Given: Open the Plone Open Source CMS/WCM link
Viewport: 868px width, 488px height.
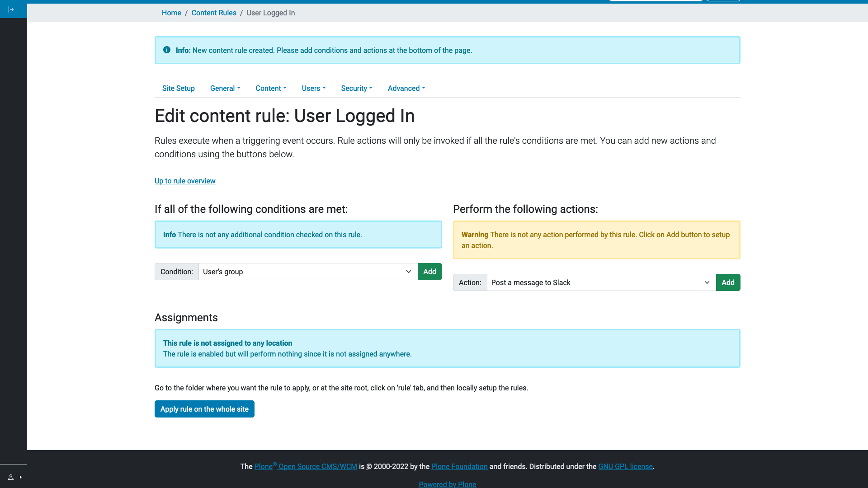Looking at the screenshot, I should [306, 466].
